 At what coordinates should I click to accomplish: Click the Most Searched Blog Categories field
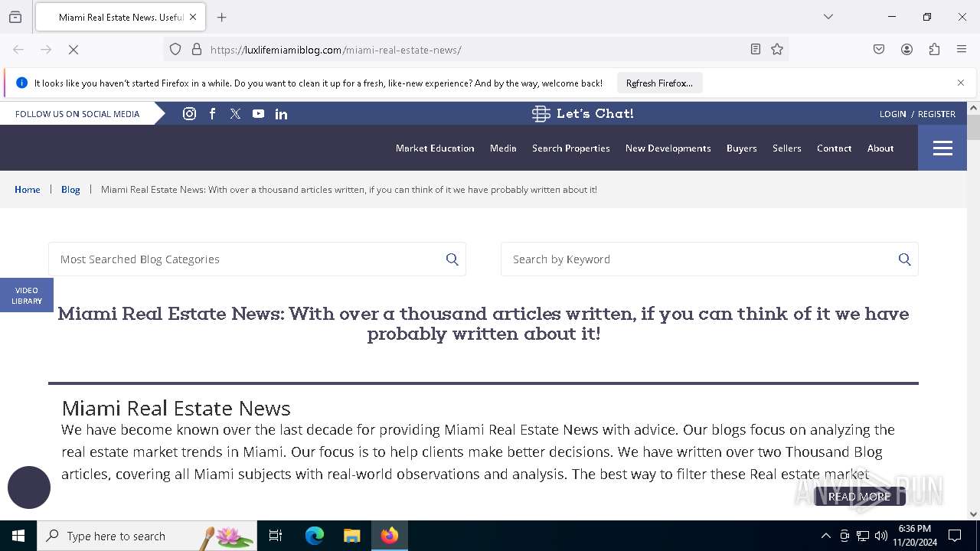pos(257,259)
